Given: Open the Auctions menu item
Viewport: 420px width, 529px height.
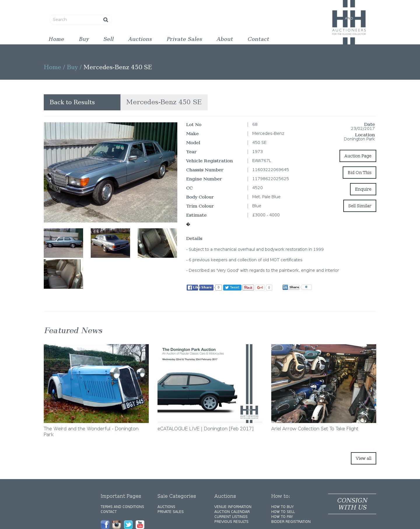Looking at the screenshot, I should coord(140,39).
